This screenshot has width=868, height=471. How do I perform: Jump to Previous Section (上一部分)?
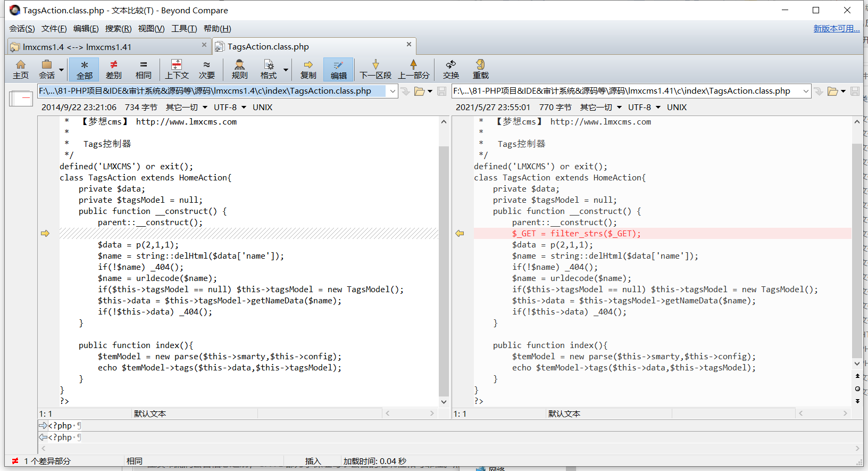pos(413,70)
